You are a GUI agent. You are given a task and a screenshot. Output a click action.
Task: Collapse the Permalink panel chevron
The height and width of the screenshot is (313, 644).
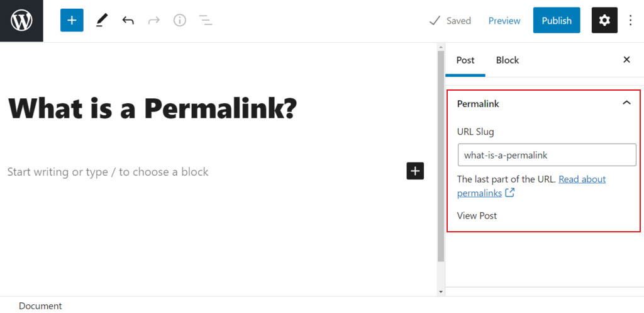626,103
